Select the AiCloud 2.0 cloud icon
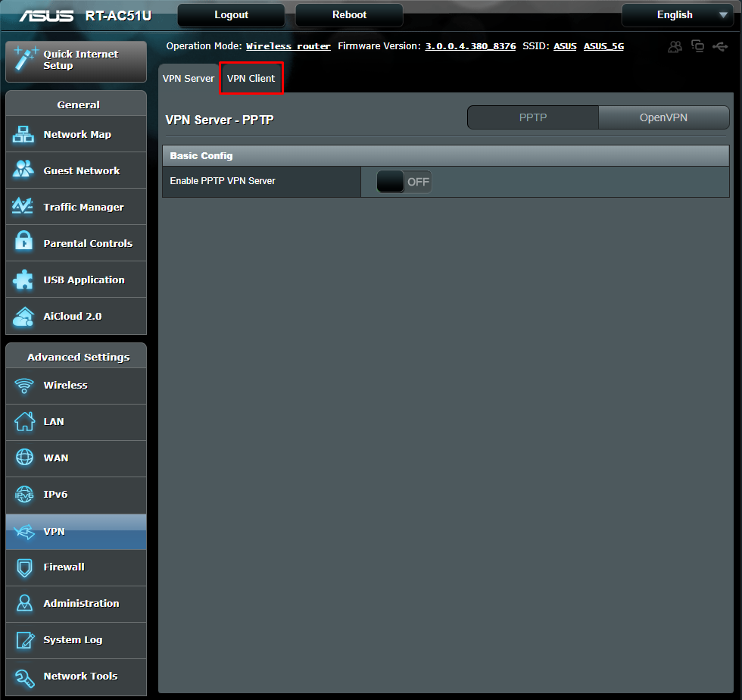Viewport: 742px width, 700px height. (23, 315)
